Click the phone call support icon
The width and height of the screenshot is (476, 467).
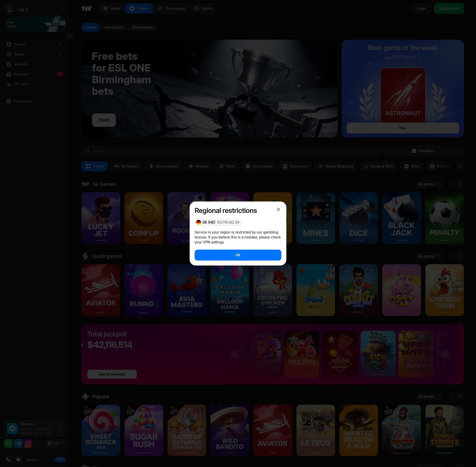[x=8, y=460]
